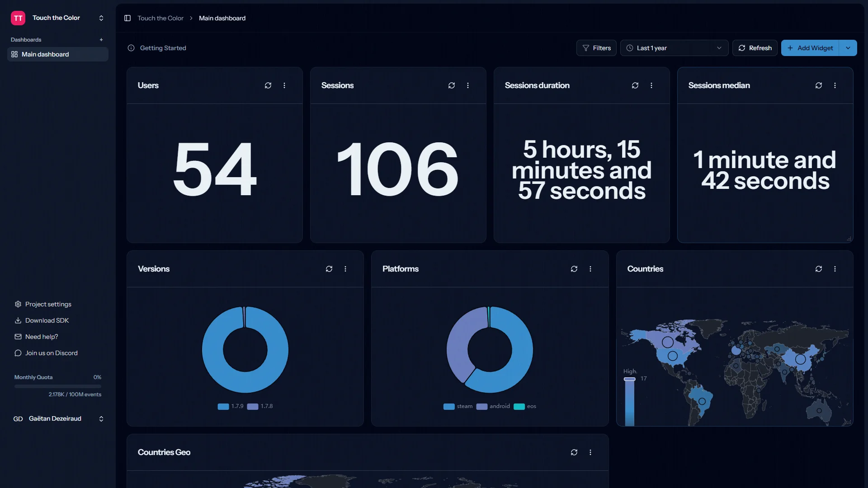This screenshot has height=488, width=868.
Task: Click the Download SDK arrow icon
Action: pos(18,320)
